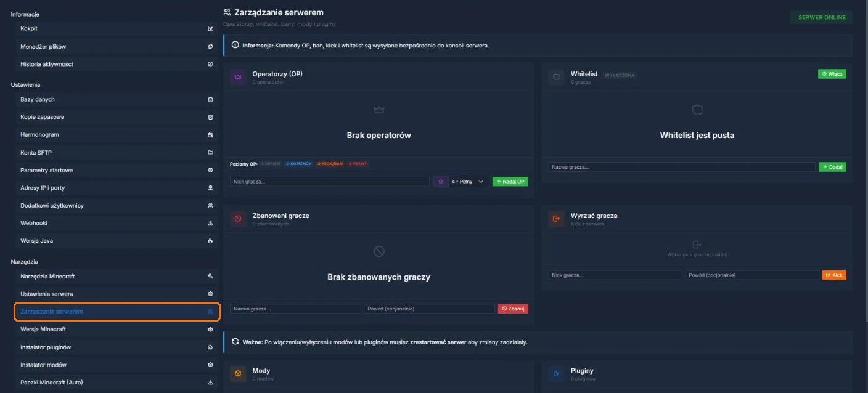Image resolution: width=868 pixels, height=393 pixels.
Task: Open Dodatkowi użytkownicy page
Action: pos(117,205)
